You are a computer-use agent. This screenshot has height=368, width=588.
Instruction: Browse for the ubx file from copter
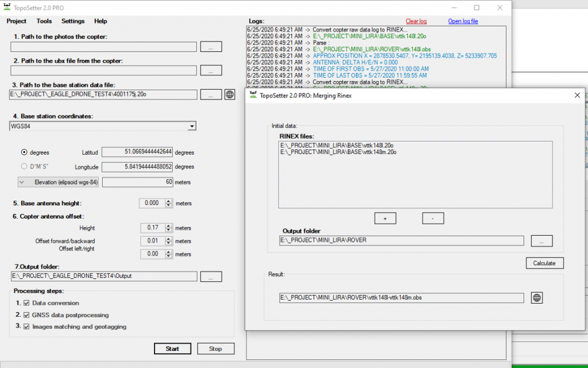(x=211, y=71)
